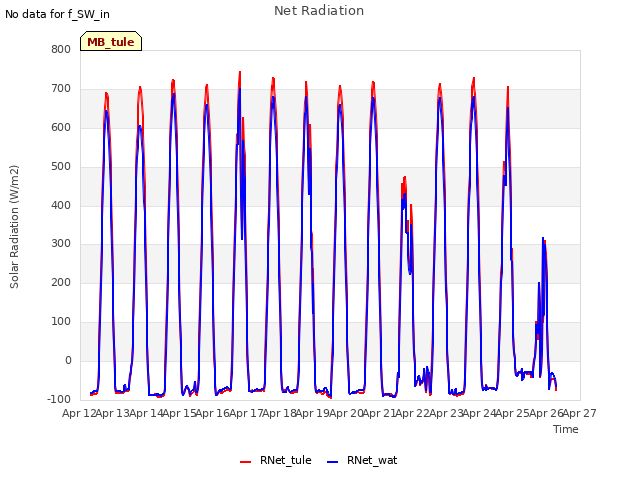The width and height of the screenshot is (640, 480).
Task: Click the Solar Radiation (W/m2) axis title
Action: (14, 227)
